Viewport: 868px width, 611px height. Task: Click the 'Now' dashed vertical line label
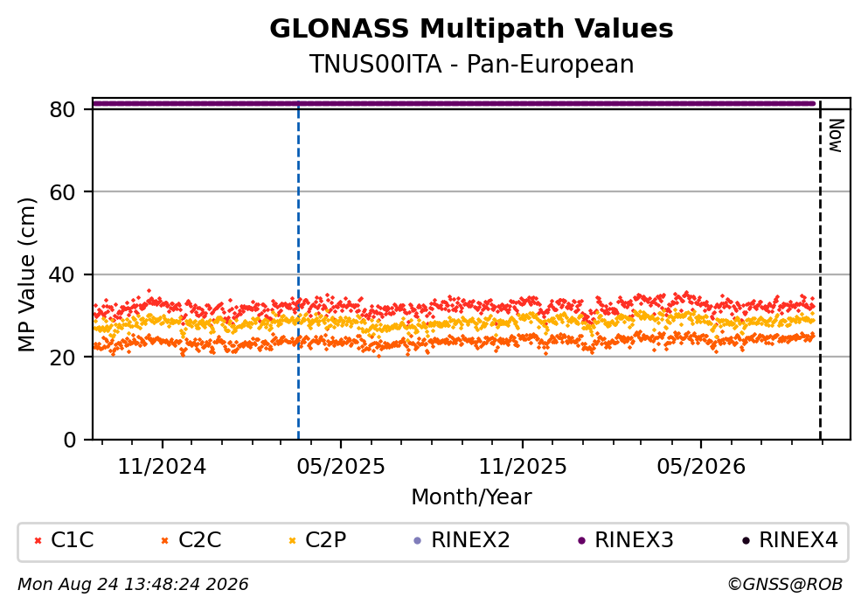[x=836, y=135]
